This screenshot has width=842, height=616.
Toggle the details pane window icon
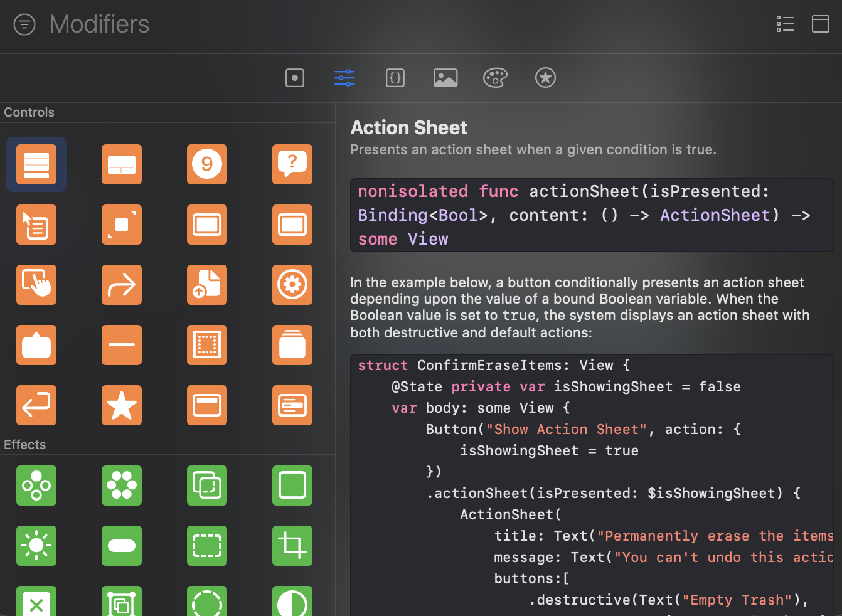click(x=821, y=24)
